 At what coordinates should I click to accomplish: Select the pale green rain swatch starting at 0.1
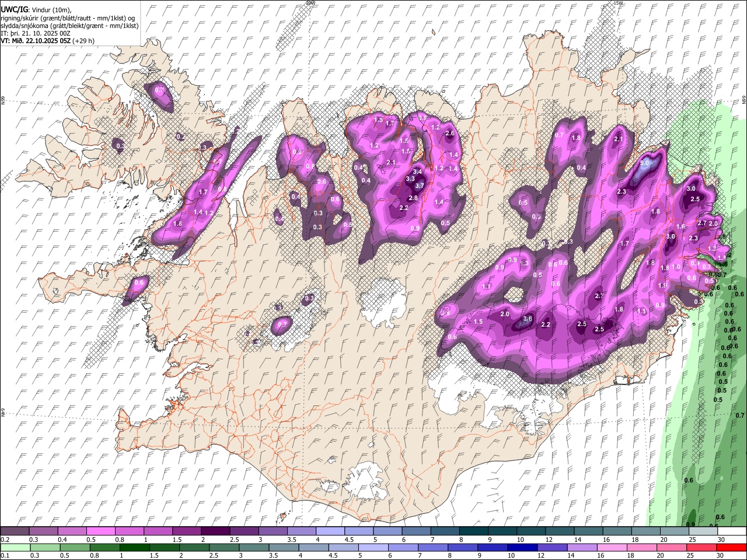click(x=15, y=547)
